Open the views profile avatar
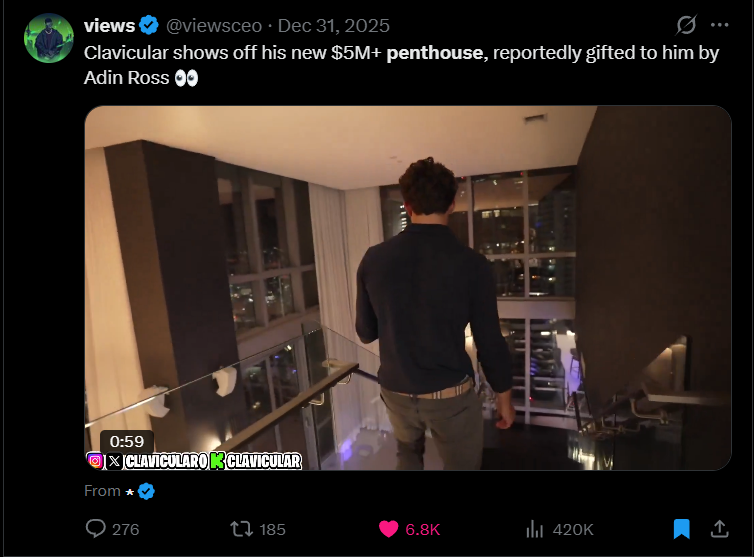Screen dimensions: 754x557 tap(49, 38)
